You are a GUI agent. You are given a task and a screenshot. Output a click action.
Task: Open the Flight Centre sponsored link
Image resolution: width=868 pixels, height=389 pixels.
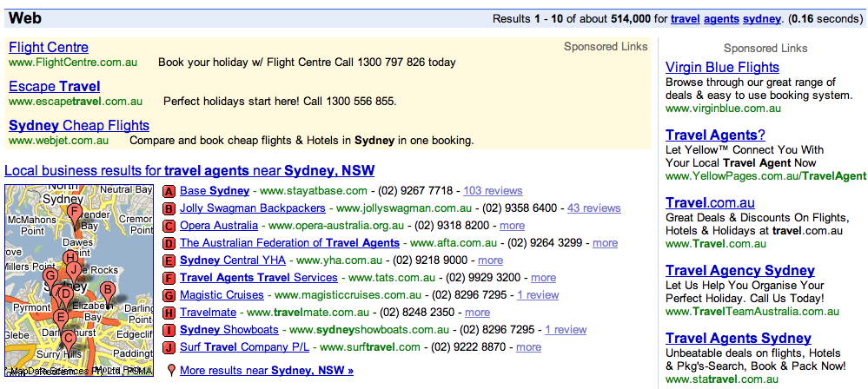pos(49,47)
